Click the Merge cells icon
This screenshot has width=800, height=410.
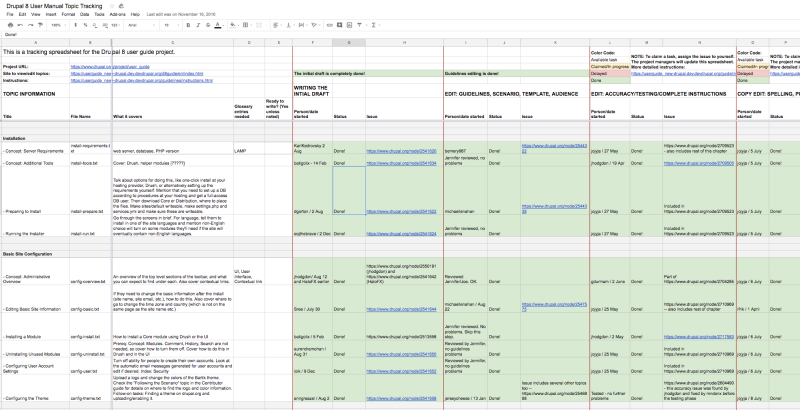point(259,25)
